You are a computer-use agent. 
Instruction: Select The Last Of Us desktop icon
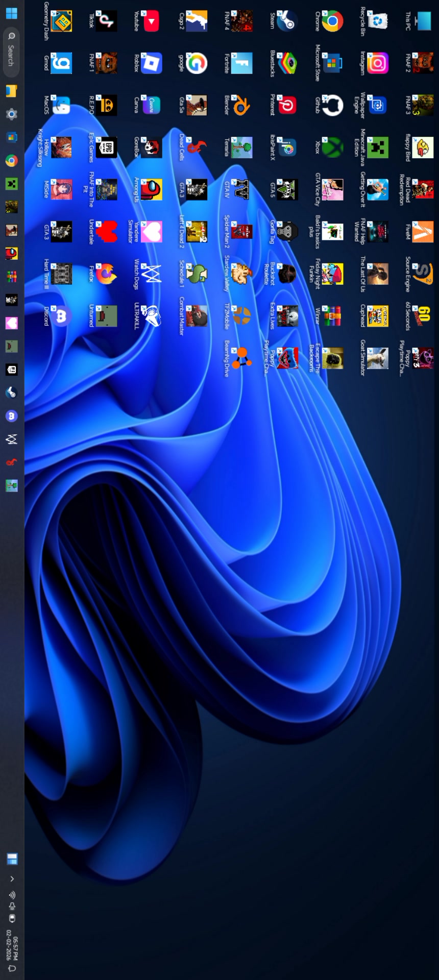(377, 274)
